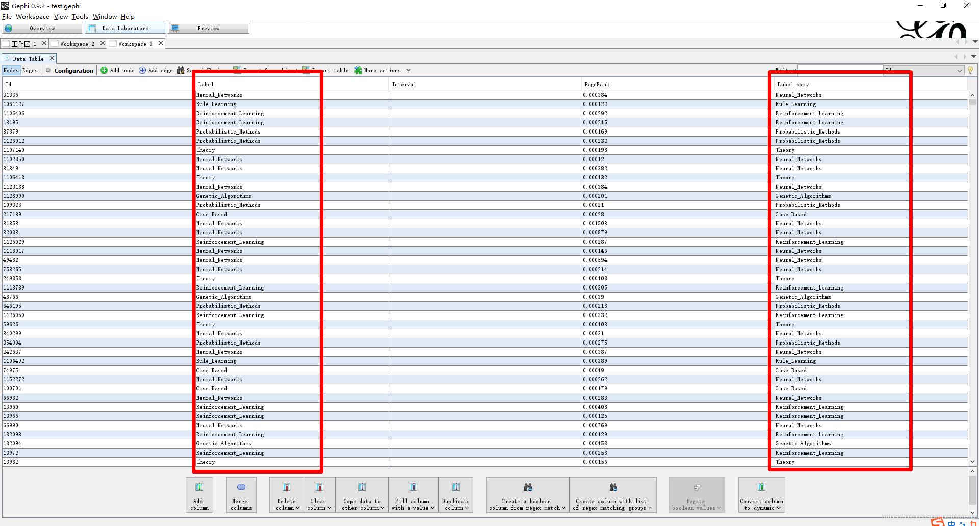Click the table scrollbar down arrow
Viewport: 980px width, 526px height.
coord(972,462)
